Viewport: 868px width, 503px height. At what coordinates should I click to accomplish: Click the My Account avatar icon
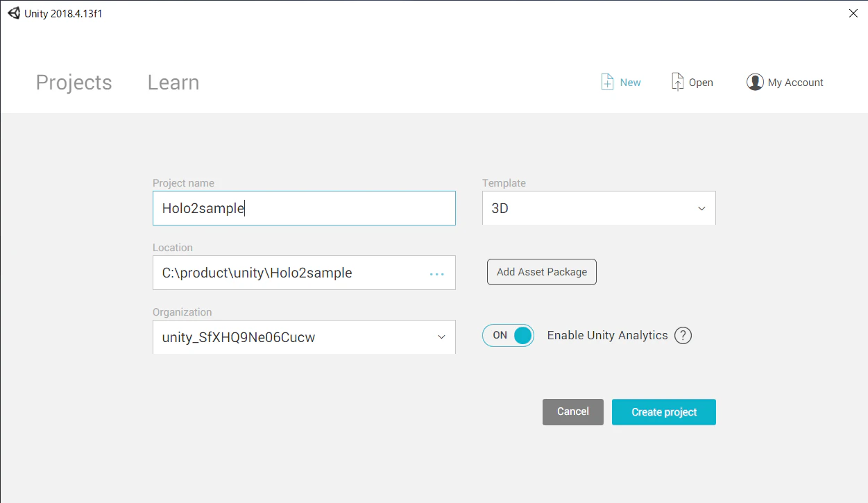point(755,82)
